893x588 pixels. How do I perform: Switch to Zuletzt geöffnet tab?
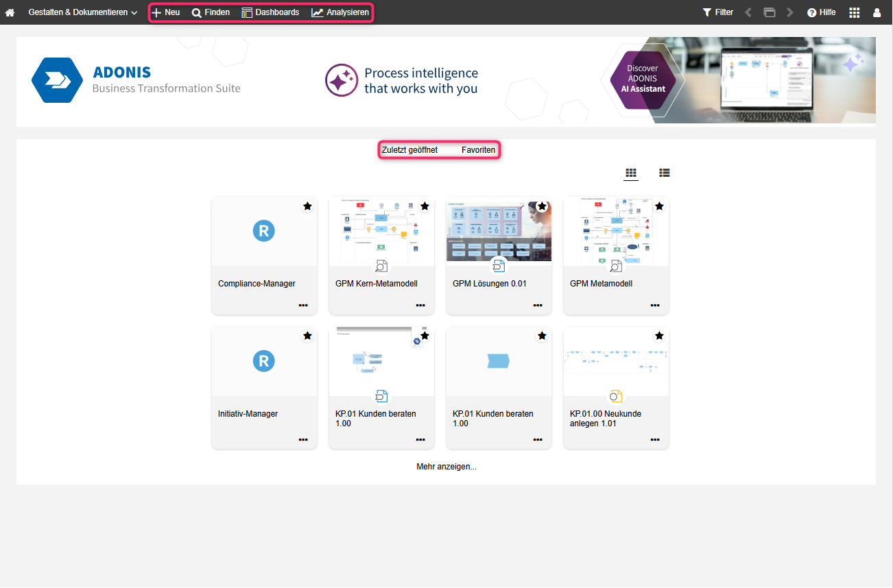tap(409, 150)
